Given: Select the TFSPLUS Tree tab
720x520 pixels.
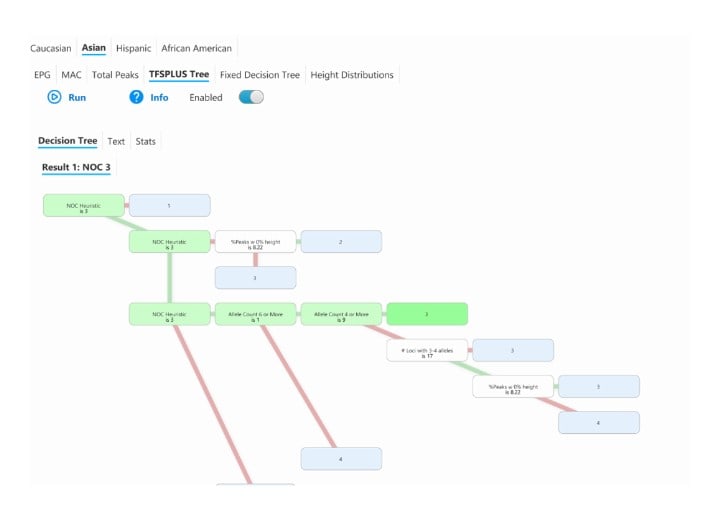Looking at the screenshot, I should 179,74.
